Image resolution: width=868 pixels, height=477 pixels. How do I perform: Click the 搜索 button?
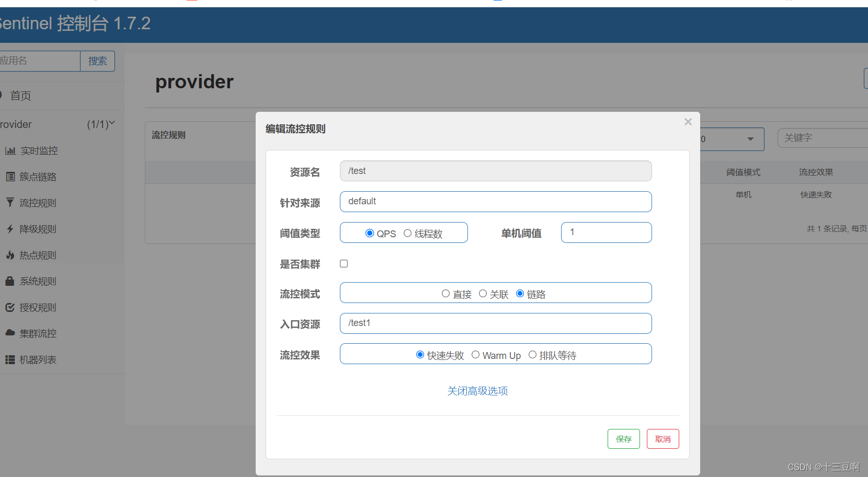(x=97, y=61)
